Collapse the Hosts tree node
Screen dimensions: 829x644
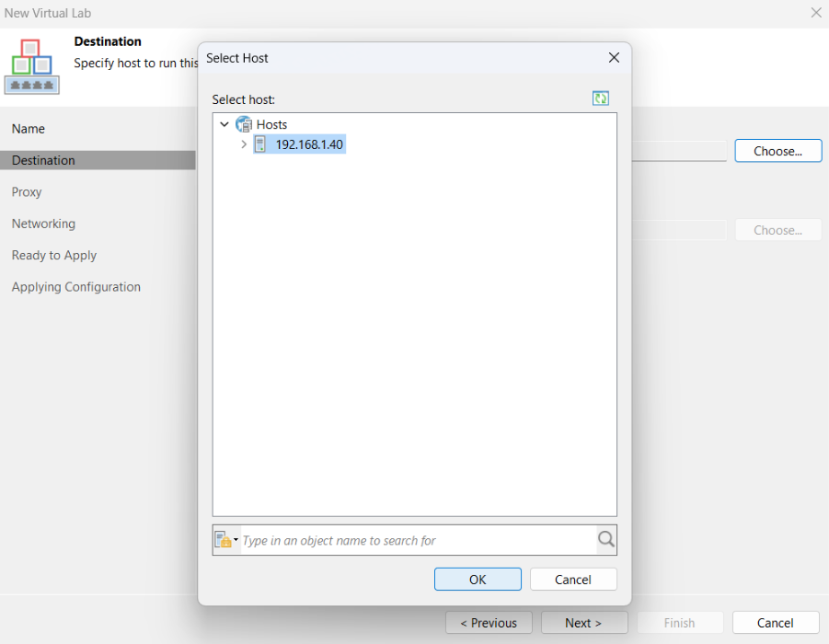pyautogui.click(x=225, y=124)
